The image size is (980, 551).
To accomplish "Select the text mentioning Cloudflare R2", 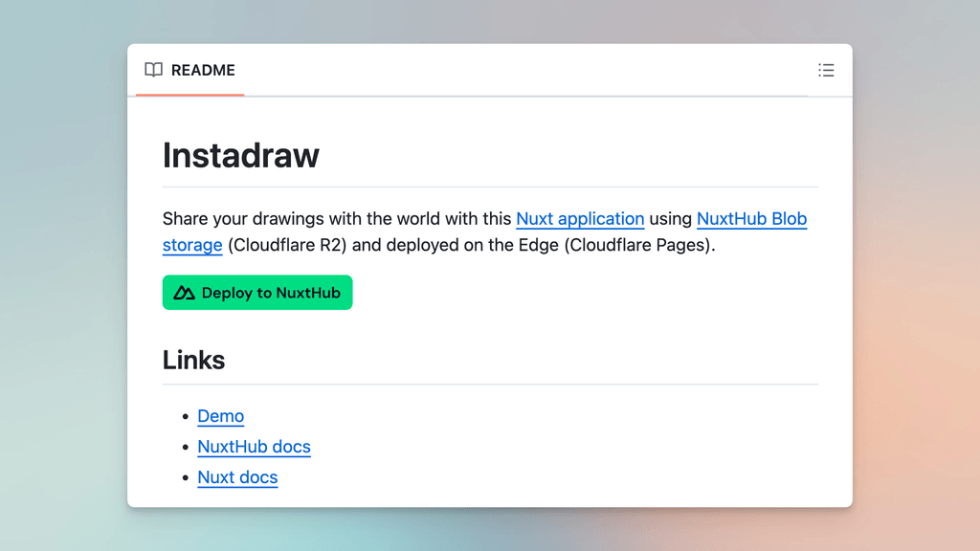I will click(287, 245).
